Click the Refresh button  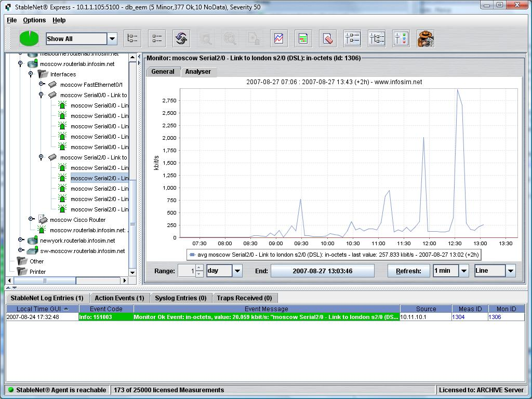point(408,271)
